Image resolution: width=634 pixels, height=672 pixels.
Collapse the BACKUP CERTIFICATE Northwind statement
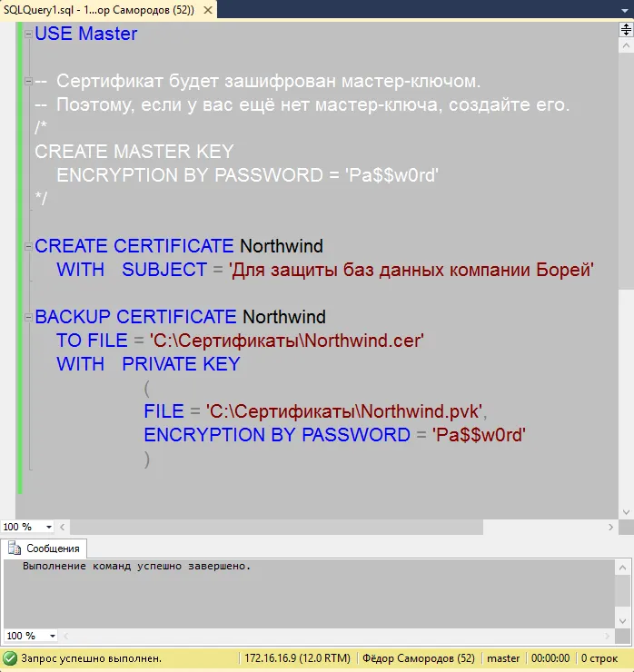[x=29, y=318]
